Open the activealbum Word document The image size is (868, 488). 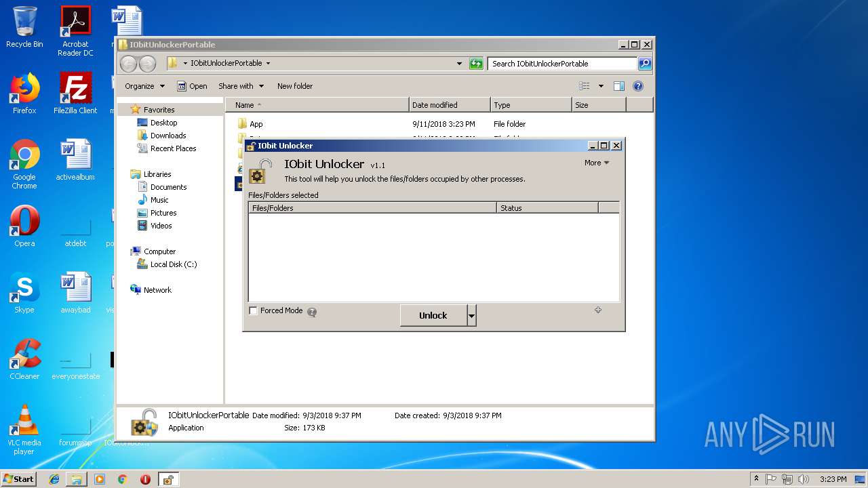coord(75,160)
